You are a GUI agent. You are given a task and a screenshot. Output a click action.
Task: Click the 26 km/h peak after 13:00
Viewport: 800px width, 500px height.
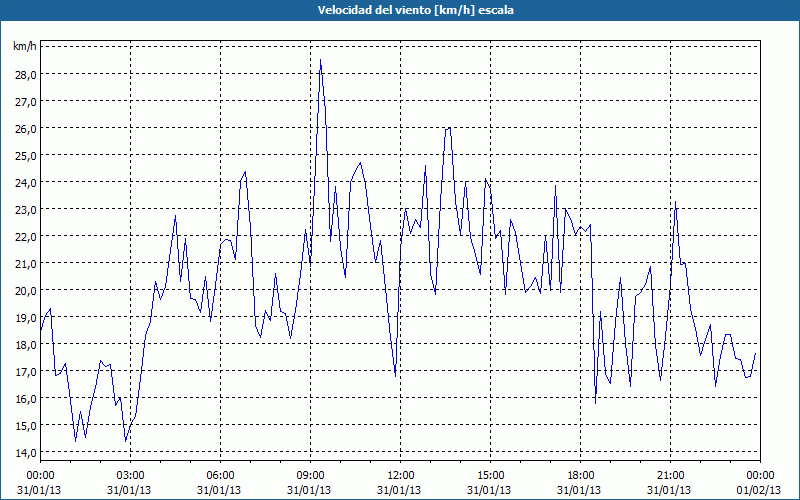447,129
